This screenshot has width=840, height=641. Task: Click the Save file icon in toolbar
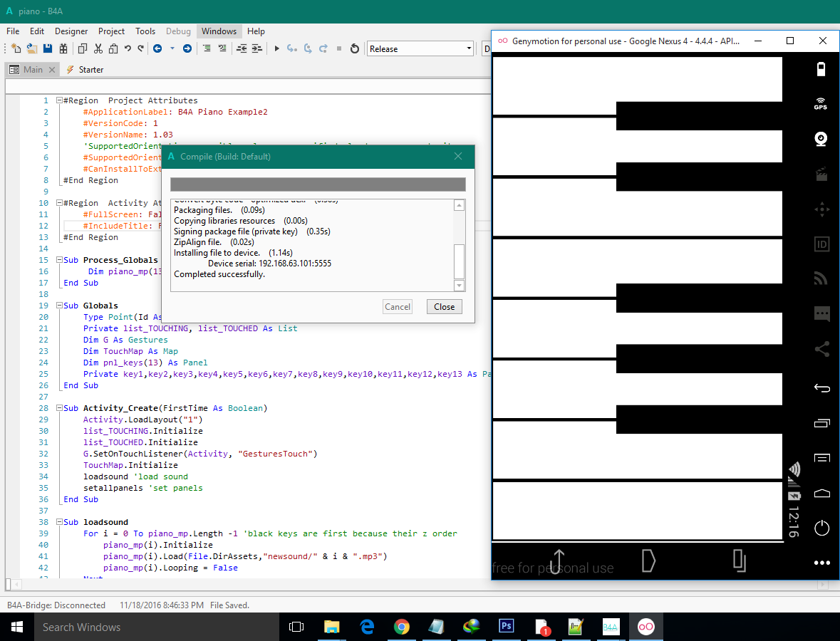click(x=48, y=48)
